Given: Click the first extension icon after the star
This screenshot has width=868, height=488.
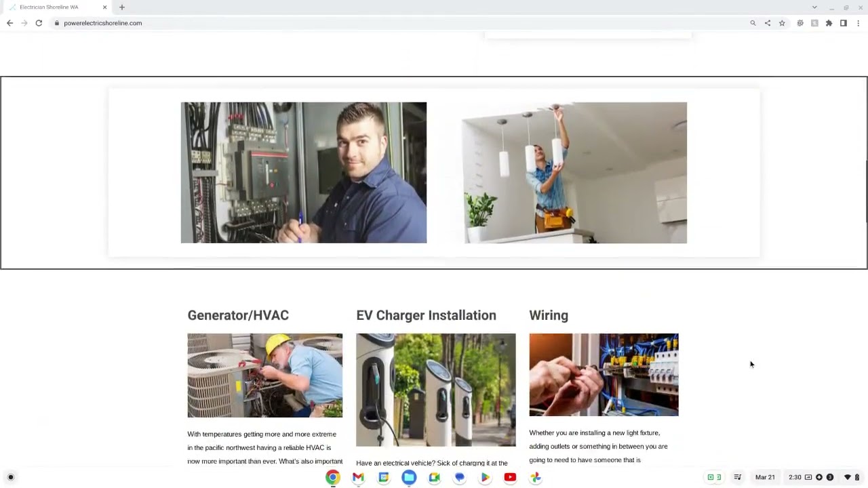Looking at the screenshot, I should [800, 23].
